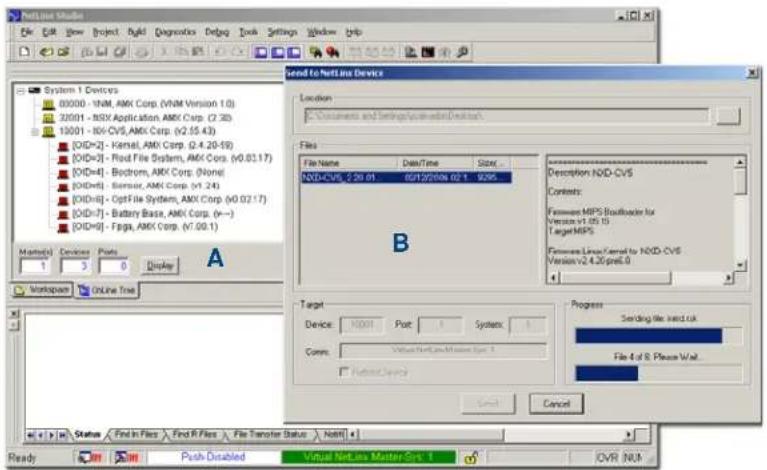Click the description pane vertical scrollbar down arrow
The image size is (767, 470).
[x=740, y=265]
